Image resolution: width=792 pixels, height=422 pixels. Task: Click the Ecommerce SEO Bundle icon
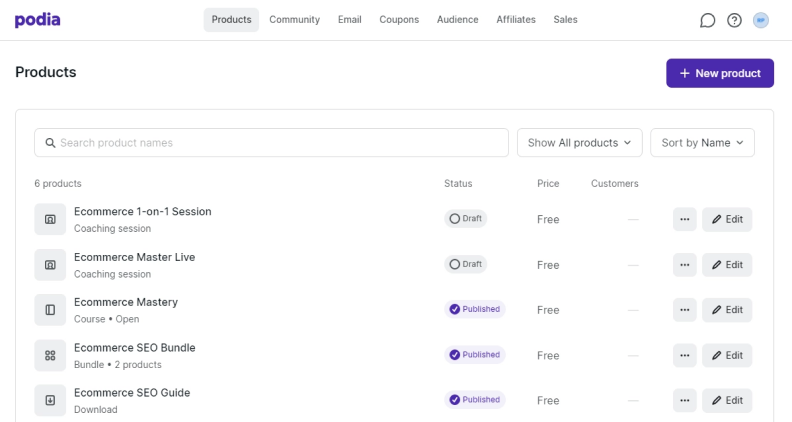[x=50, y=355]
